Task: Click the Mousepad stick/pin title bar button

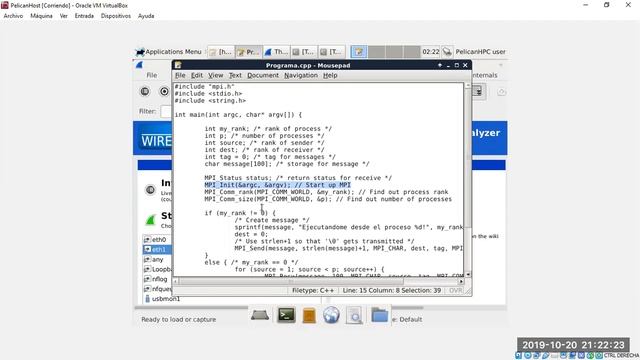Action: (x=440, y=65)
